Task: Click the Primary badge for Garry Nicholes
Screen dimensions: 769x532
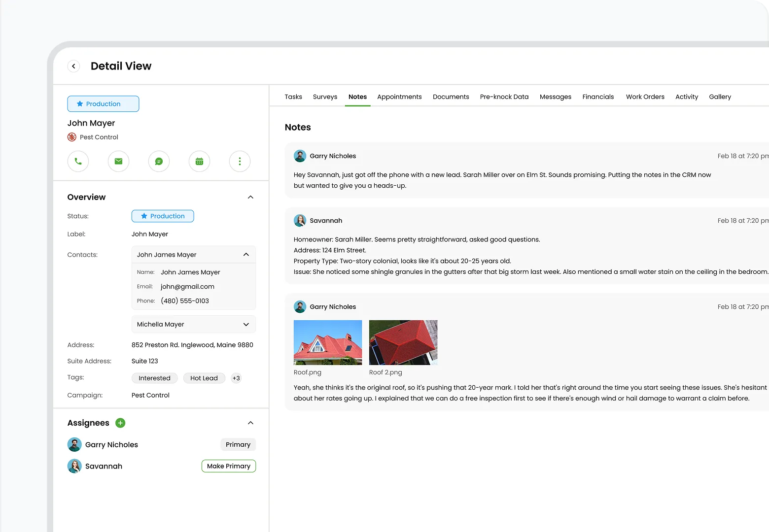Action: (238, 444)
